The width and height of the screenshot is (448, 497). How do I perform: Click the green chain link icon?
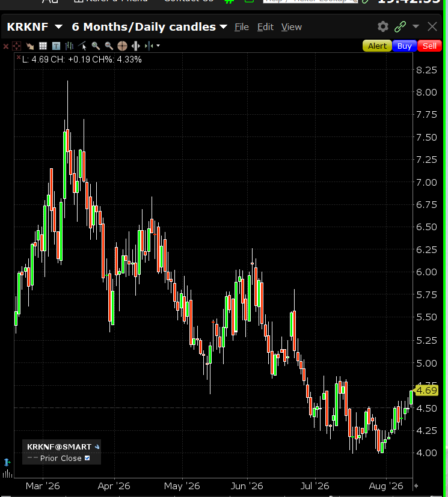point(400,26)
